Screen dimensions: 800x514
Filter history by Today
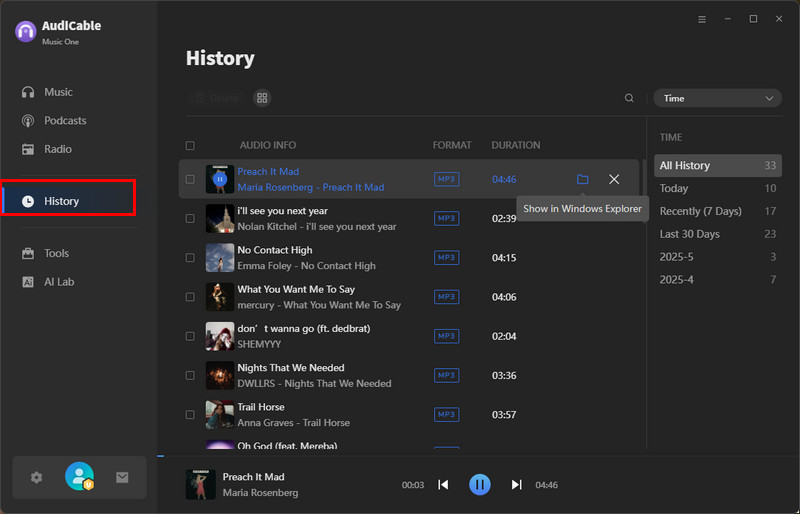(717, 188)
